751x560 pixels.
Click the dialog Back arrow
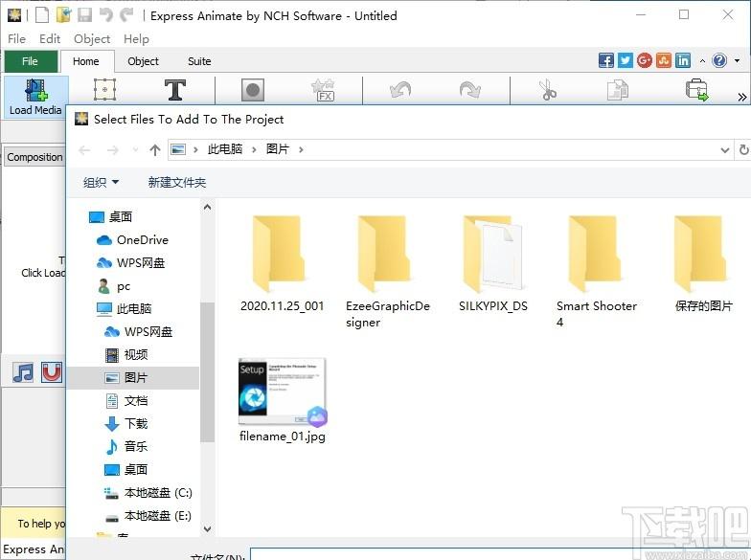click(84, 150)
